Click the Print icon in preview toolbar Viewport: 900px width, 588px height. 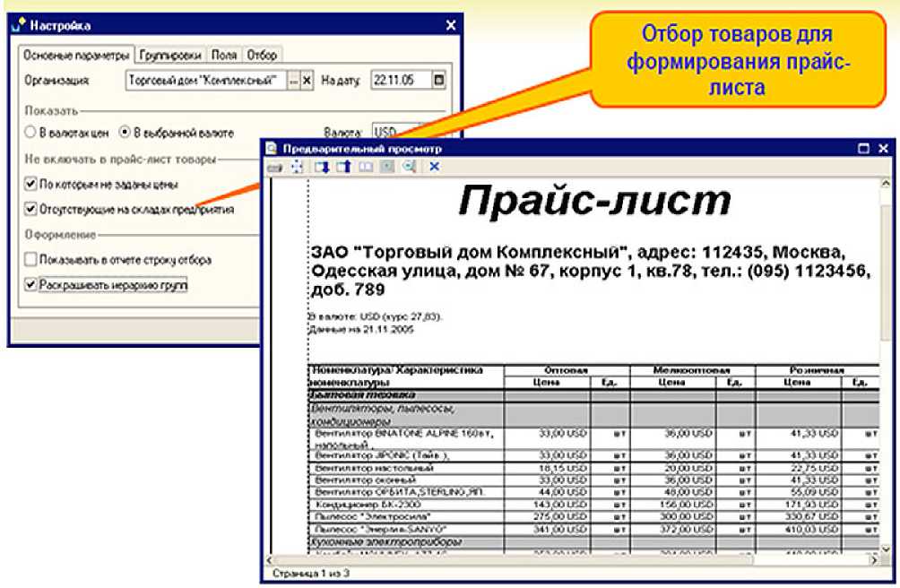click(275, 167)
